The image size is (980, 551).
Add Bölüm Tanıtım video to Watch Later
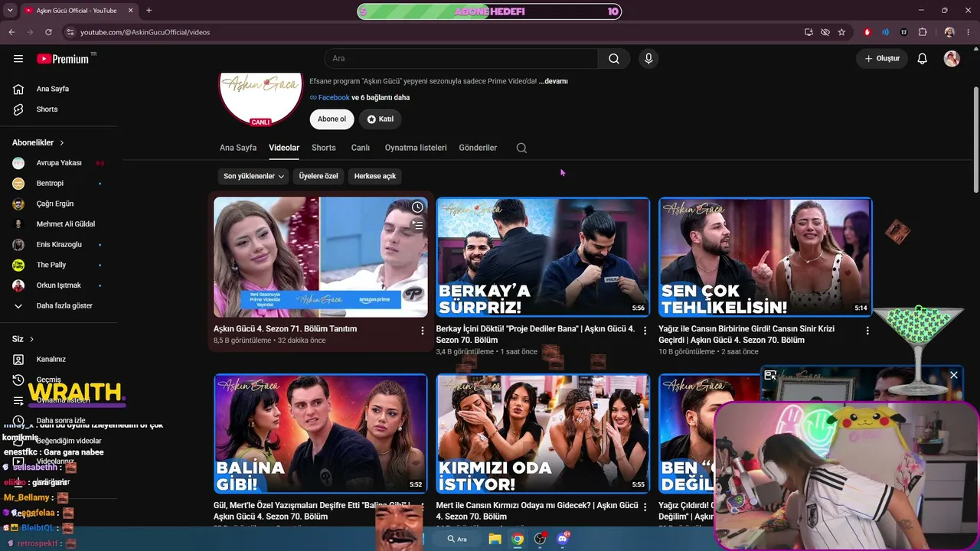click(x=417, y=207)
